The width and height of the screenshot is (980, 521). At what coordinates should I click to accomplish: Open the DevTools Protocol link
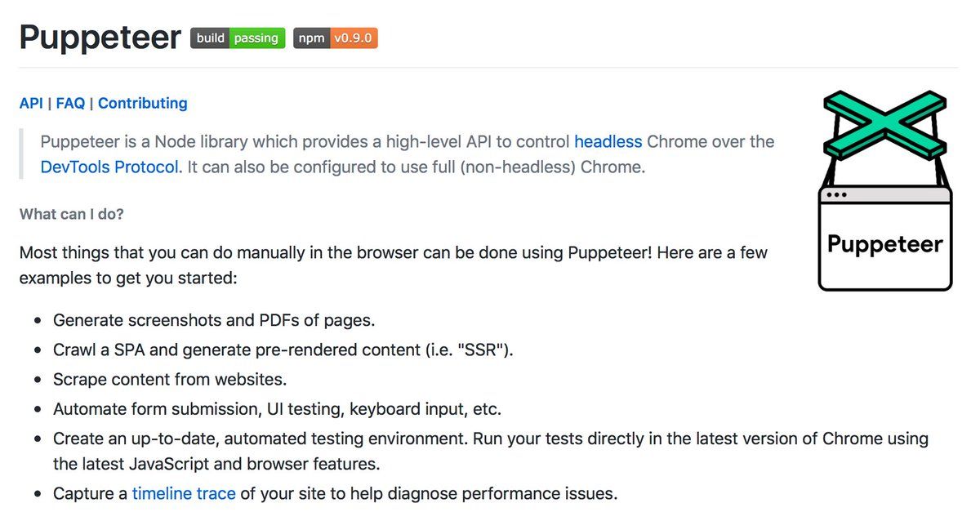109,168
